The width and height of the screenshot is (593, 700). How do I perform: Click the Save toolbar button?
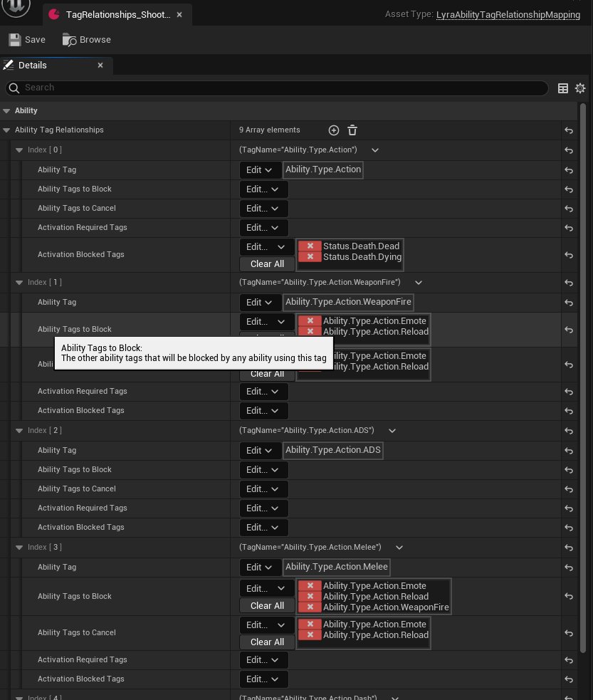27,40
